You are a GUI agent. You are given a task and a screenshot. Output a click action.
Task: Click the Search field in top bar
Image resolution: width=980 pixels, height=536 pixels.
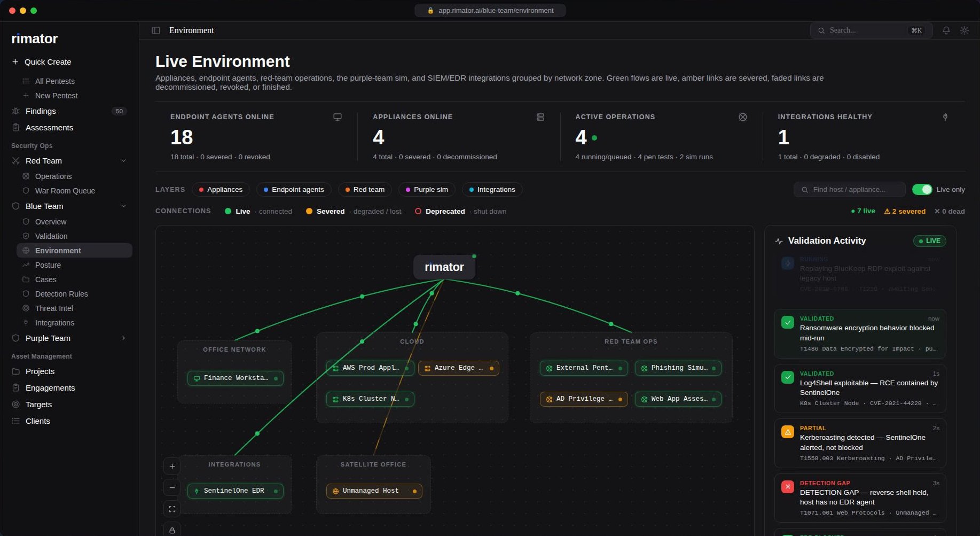[872, 30]
